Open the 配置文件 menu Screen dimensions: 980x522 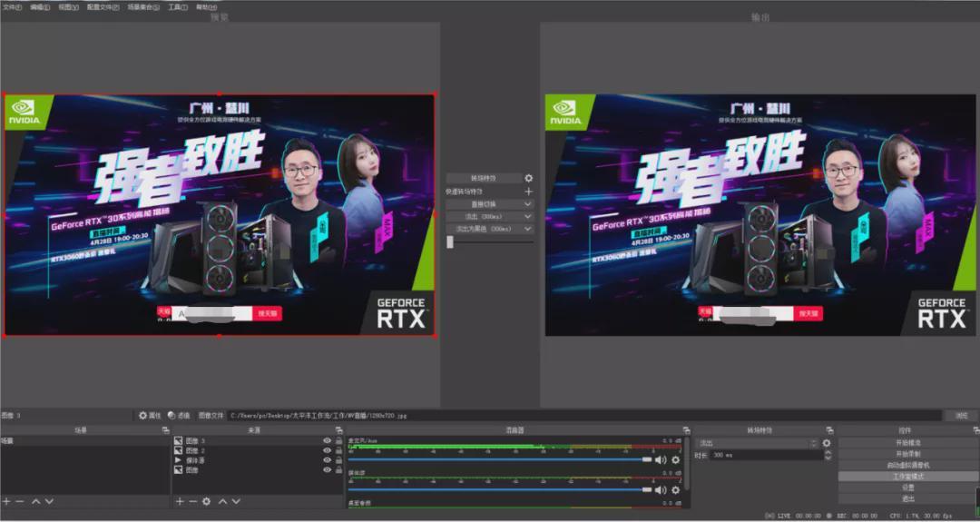point(103,7)
